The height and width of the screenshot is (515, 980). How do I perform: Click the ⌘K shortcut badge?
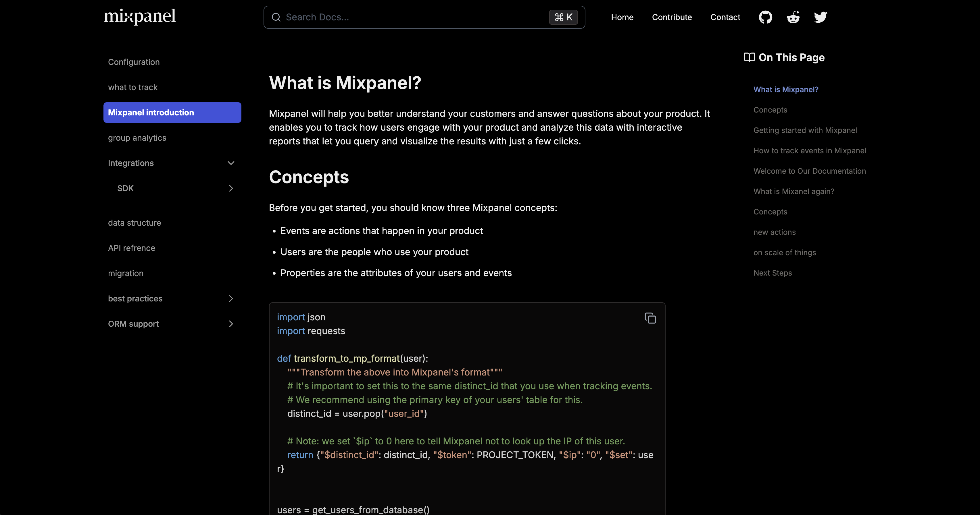[563, 18]
